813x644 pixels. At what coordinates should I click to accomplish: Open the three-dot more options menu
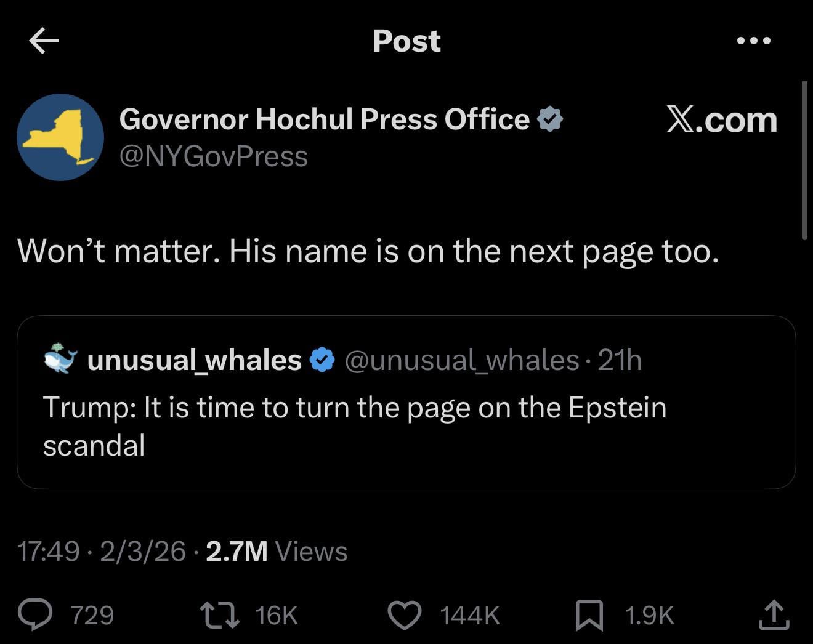[x=754, y=41]
